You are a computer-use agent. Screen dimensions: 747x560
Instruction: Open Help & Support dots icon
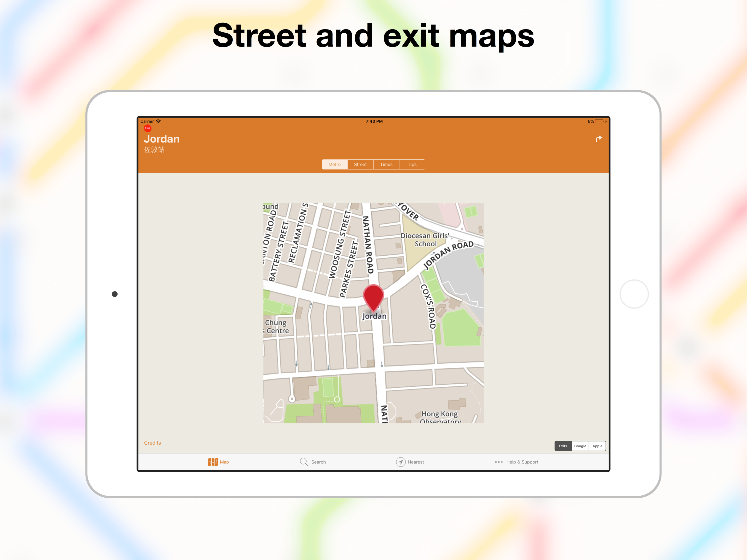[x=499, y=462]
